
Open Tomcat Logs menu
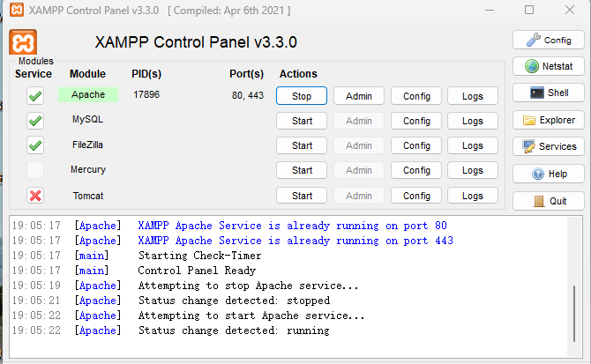473,196
